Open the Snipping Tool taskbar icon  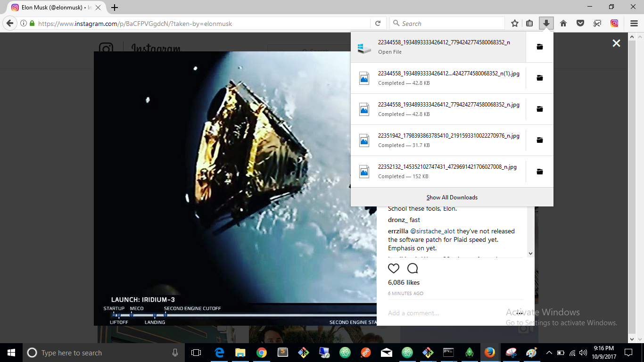(511, 353)
